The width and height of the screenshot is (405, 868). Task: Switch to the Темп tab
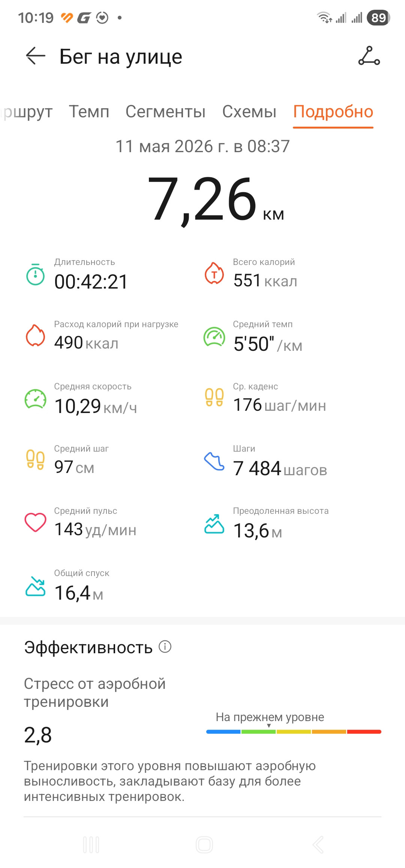click(x=89, y=112)
